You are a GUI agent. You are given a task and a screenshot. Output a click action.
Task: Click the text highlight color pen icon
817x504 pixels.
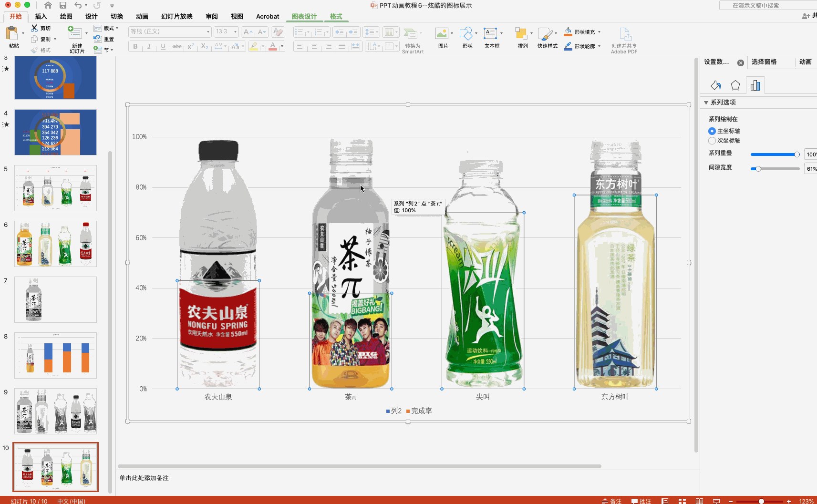(254, 46)
